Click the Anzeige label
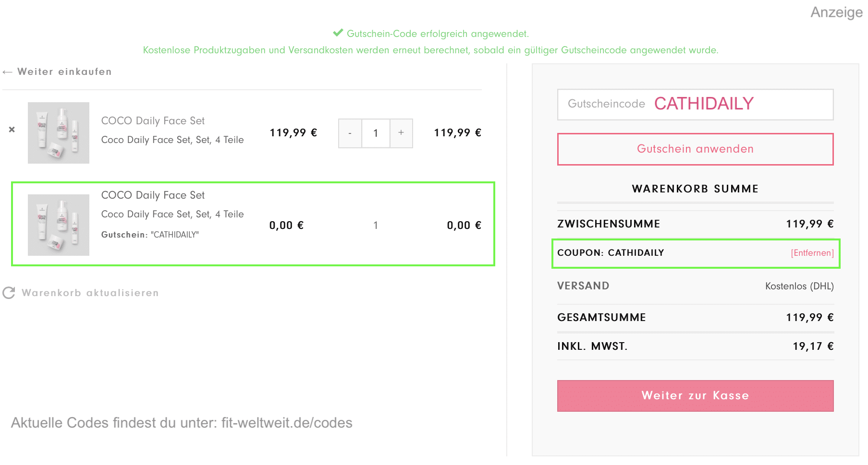Viewport: 868px width, 465px height. coord(837,12)
